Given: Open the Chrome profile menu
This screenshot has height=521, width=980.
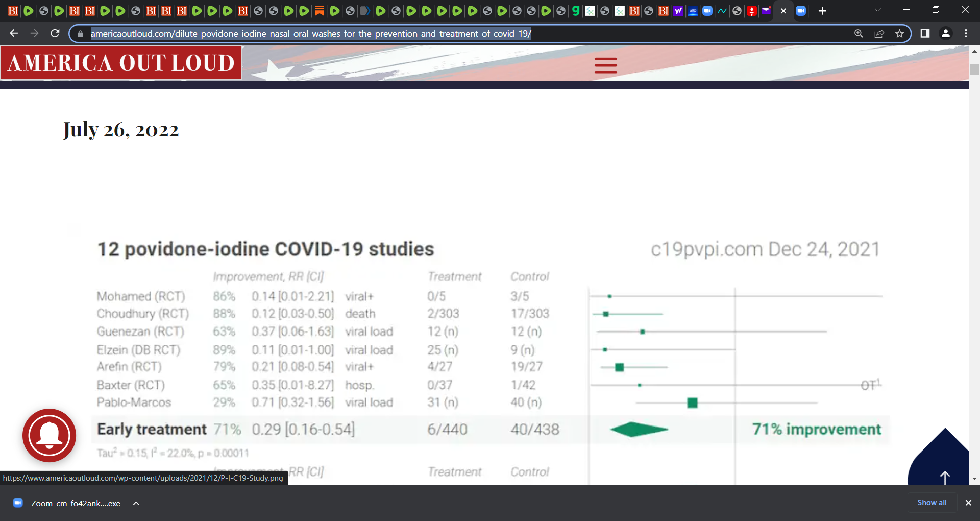Looking at the screenshot, I should tap(945, 33).
